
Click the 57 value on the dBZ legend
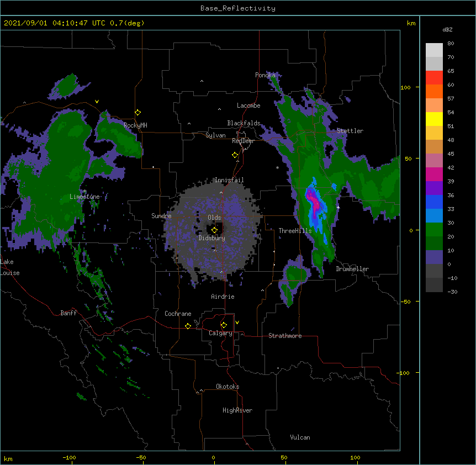pyautogui.click(x=451, y=99)
